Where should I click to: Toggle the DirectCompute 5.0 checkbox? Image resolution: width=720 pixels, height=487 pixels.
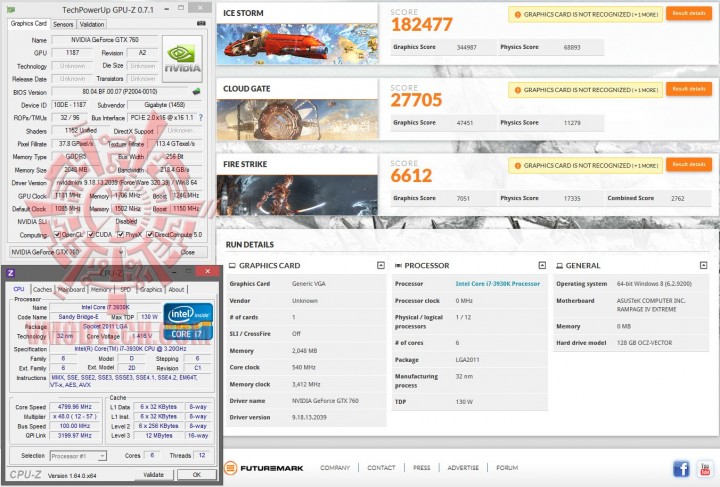[x=150, y=235]
